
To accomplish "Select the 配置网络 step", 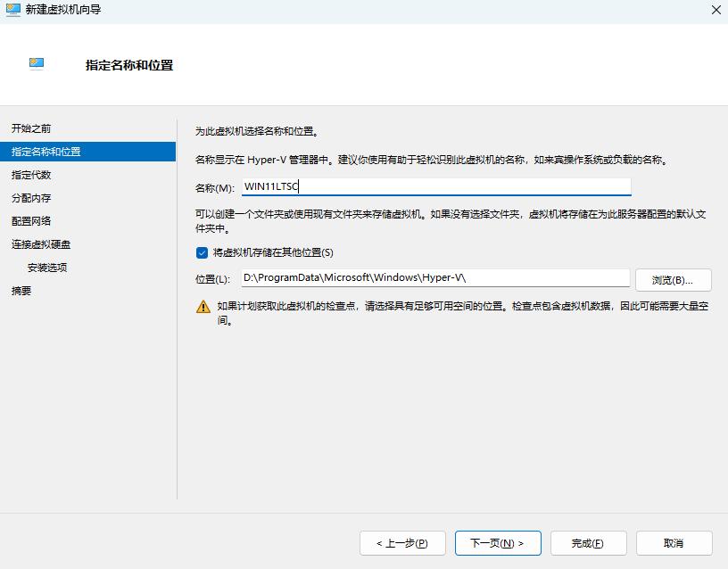I will [32, 221].
